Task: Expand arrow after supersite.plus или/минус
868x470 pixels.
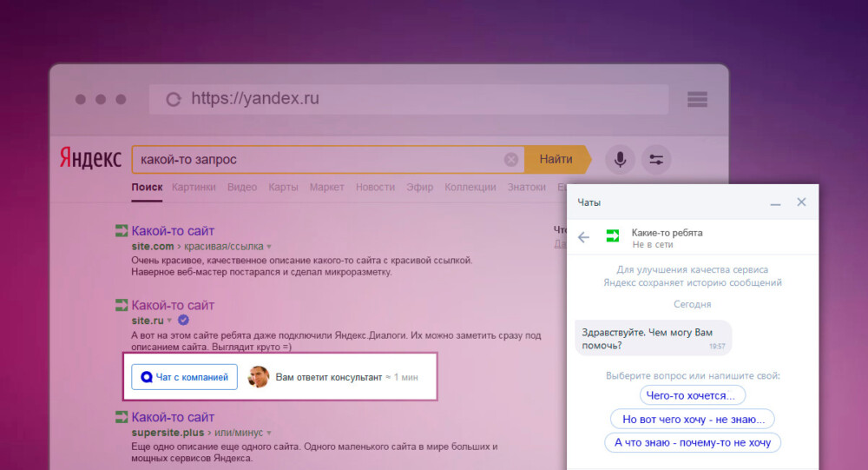Action: coord(269,433)
